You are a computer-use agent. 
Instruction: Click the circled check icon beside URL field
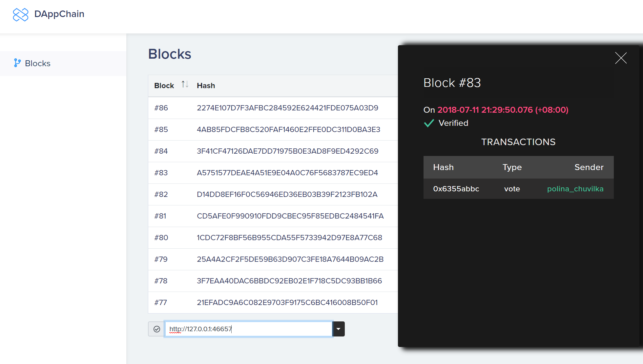click(x=157, y=329)
